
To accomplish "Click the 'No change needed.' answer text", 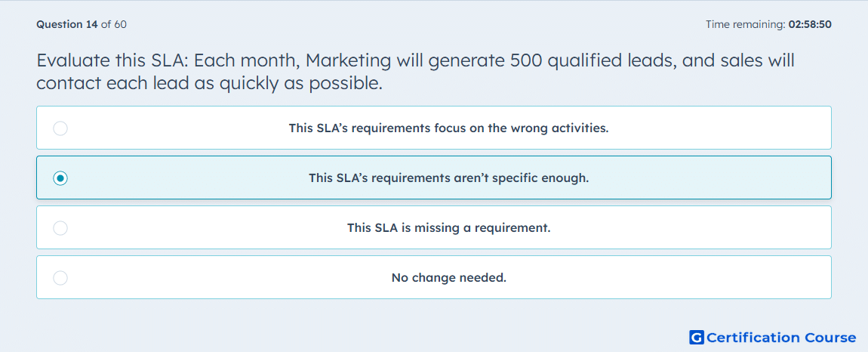I will 448,278.
